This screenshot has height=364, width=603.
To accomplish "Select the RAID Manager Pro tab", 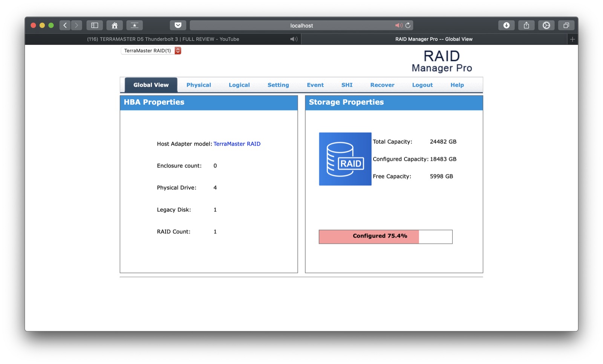I will [434, 39].
